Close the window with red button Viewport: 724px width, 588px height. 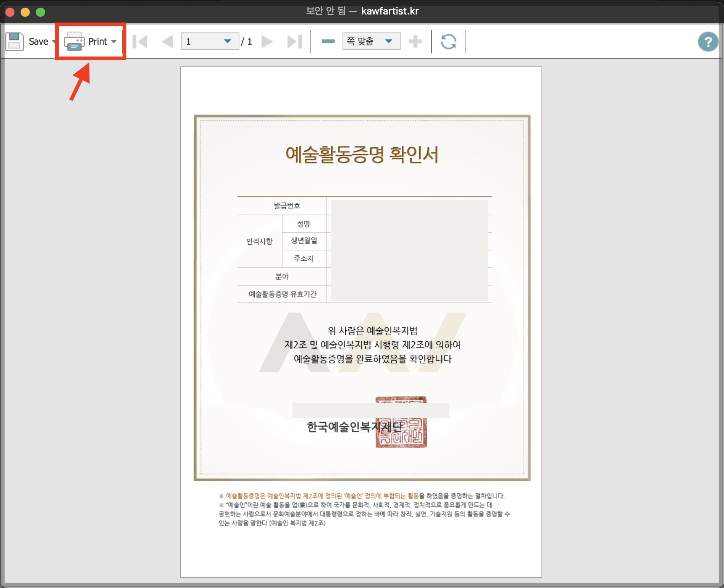10,12
